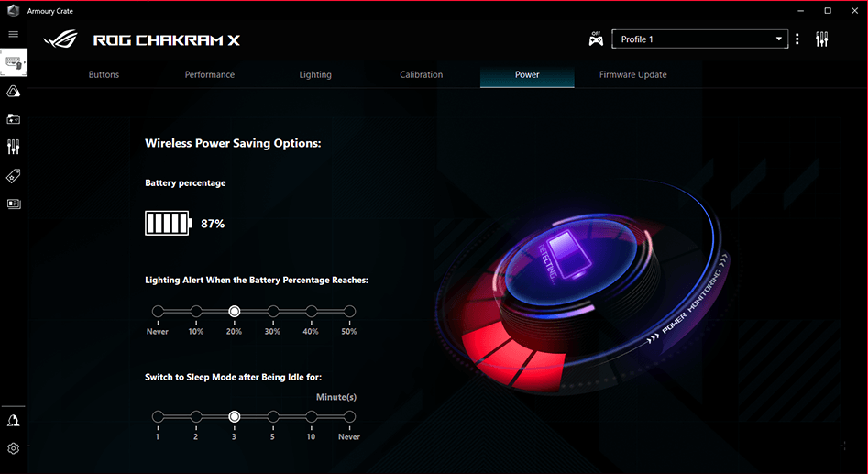
Task: Set lighting alert to 30%
Action: 273,311
